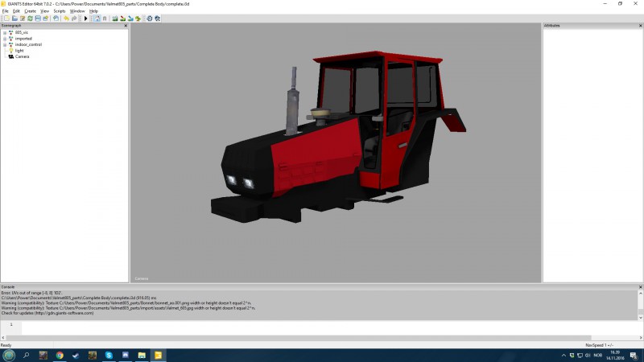Click the Console vertical scrollbar

coord(641,302)
